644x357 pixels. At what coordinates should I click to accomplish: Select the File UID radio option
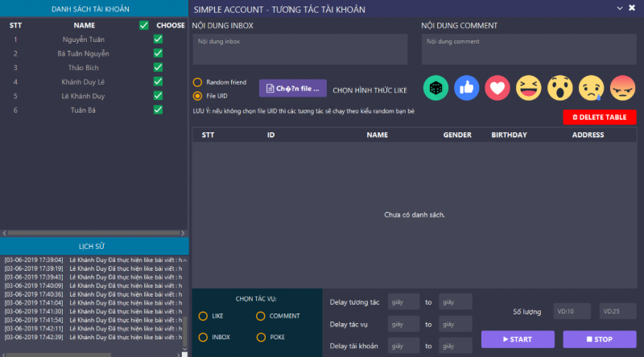tap(197, 96)
